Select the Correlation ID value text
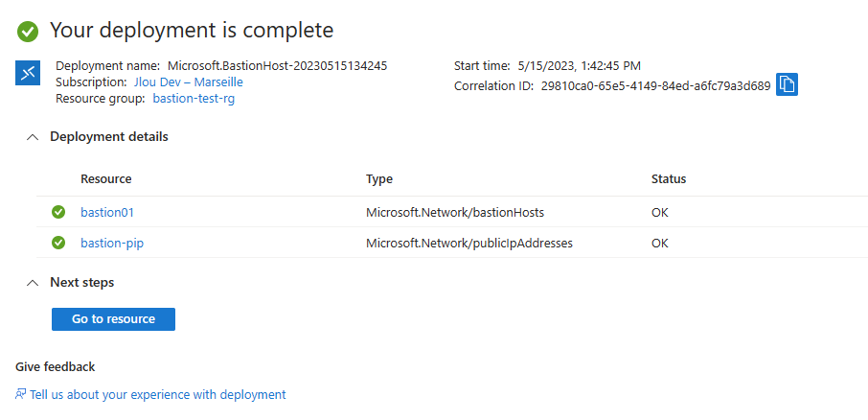 [656, 86]
